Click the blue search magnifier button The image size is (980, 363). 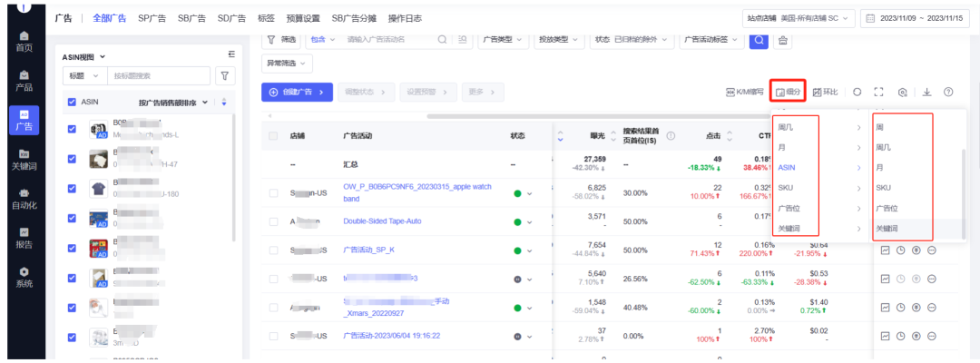pyautogui.click(x=758, y=40)
